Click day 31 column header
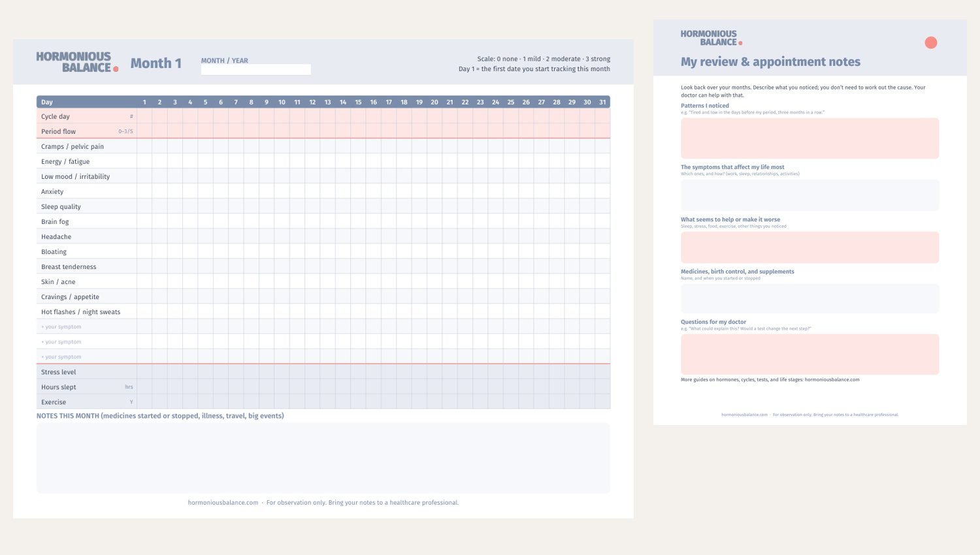Viewport: 980px width, 555px height. point(602,102)
